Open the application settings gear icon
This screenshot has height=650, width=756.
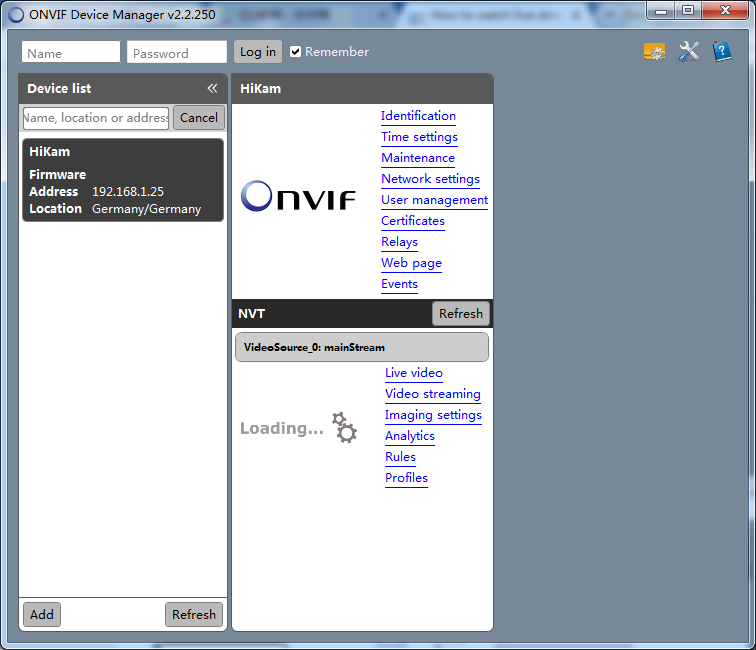(x=654, y=52)
